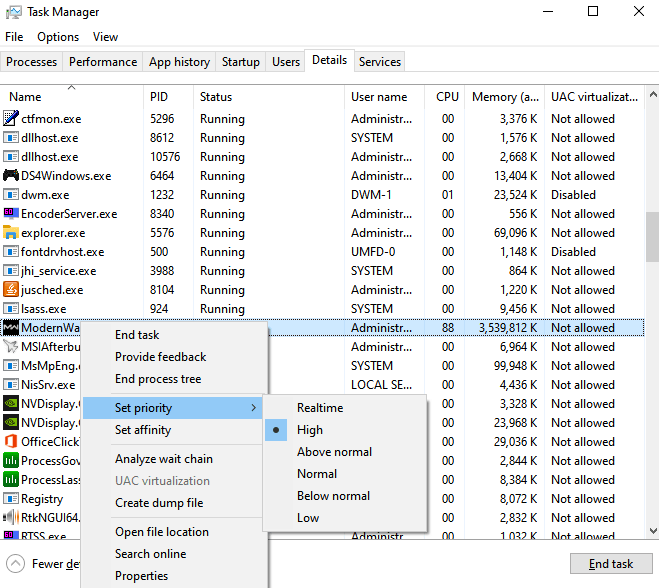Open the Options menu

click(x=58, y=37)
